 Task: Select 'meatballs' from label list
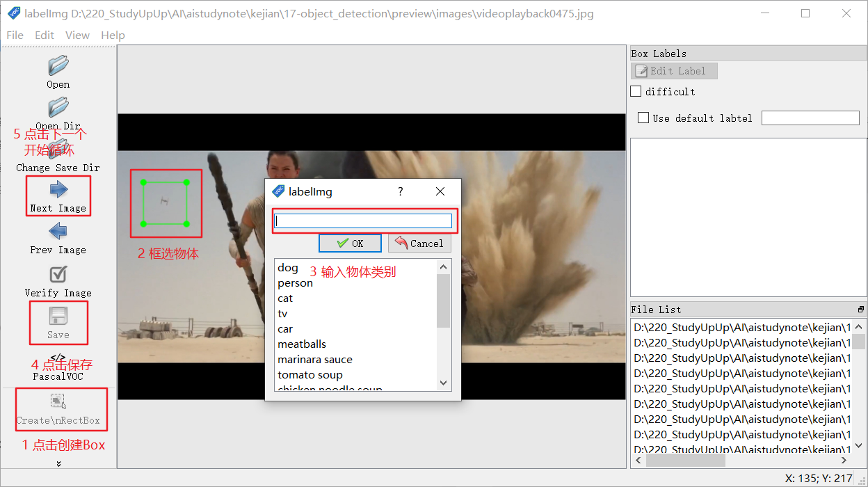[x=302, y=344]
